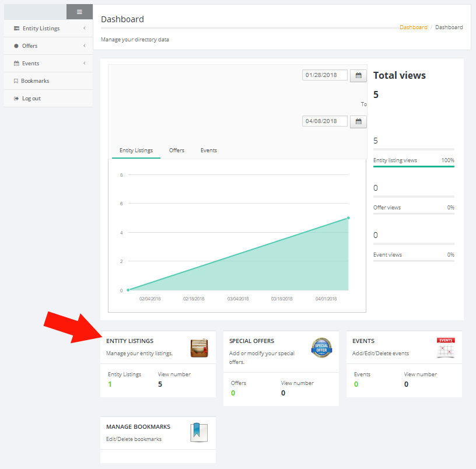Click the Entity Listings View number value 5
The image size is (476, 469).
(160, 384)
